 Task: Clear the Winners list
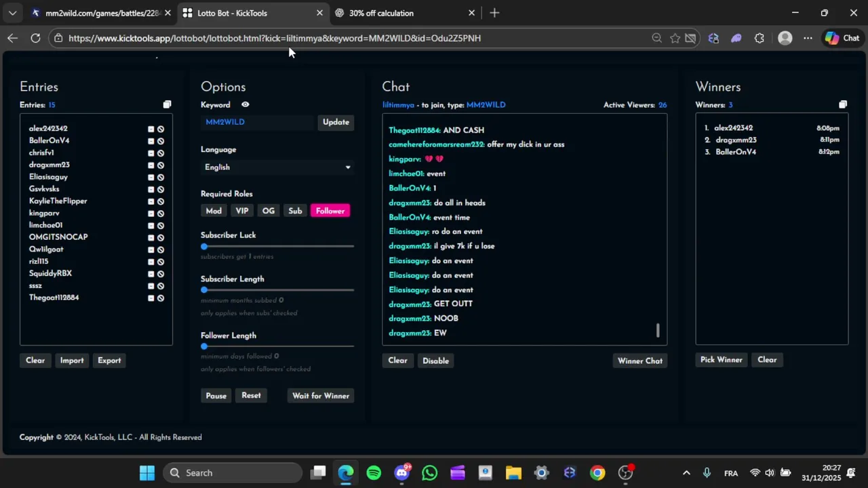[x=767, y=360]
